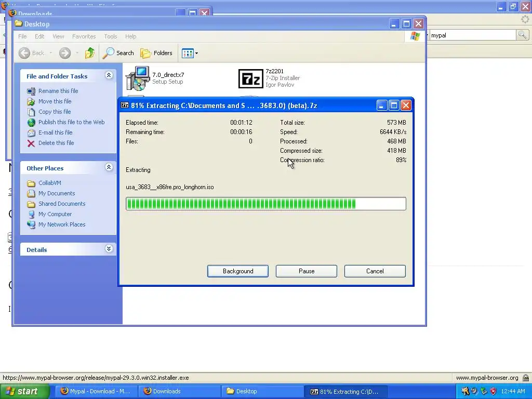Click the Desktop folder icon in title bar
Image resolution: width=532 pixels, height=399 pixels.
pyautogui.click(x=19, y=23)
